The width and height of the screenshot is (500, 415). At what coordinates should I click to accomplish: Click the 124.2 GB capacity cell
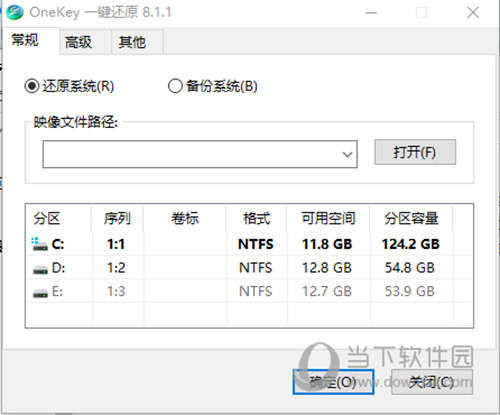tap(411, 244)
